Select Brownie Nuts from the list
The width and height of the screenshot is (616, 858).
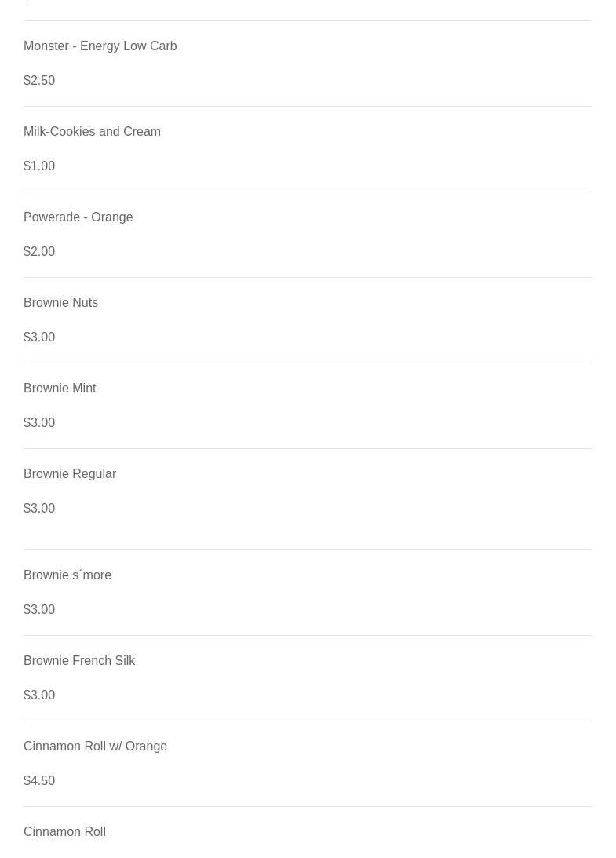click(60, 303)
